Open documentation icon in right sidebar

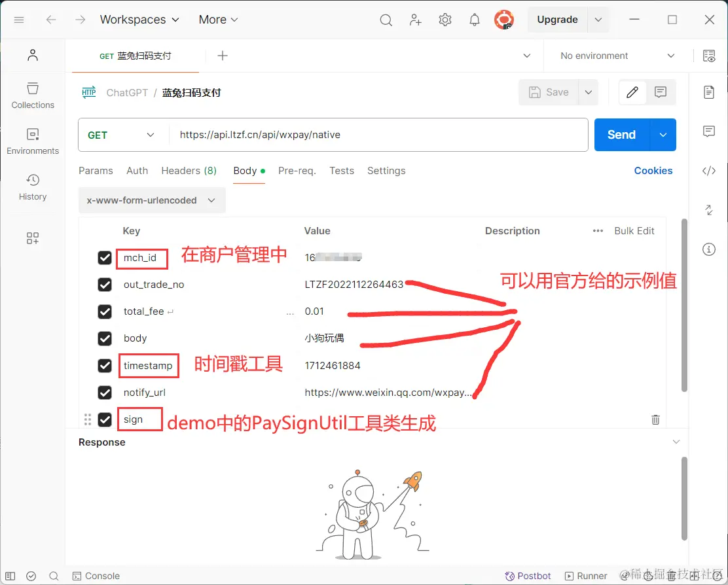(709, 92)
